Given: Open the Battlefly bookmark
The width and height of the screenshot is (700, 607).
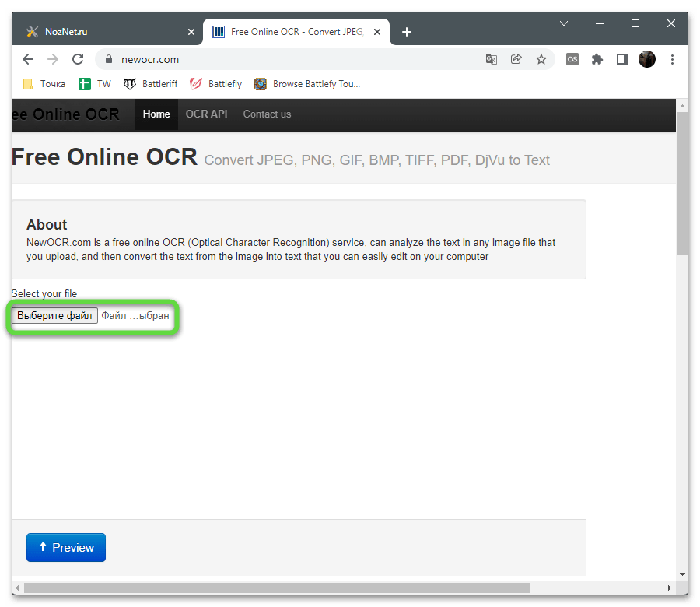Looking at the screenshot, I should click(216, 84).
